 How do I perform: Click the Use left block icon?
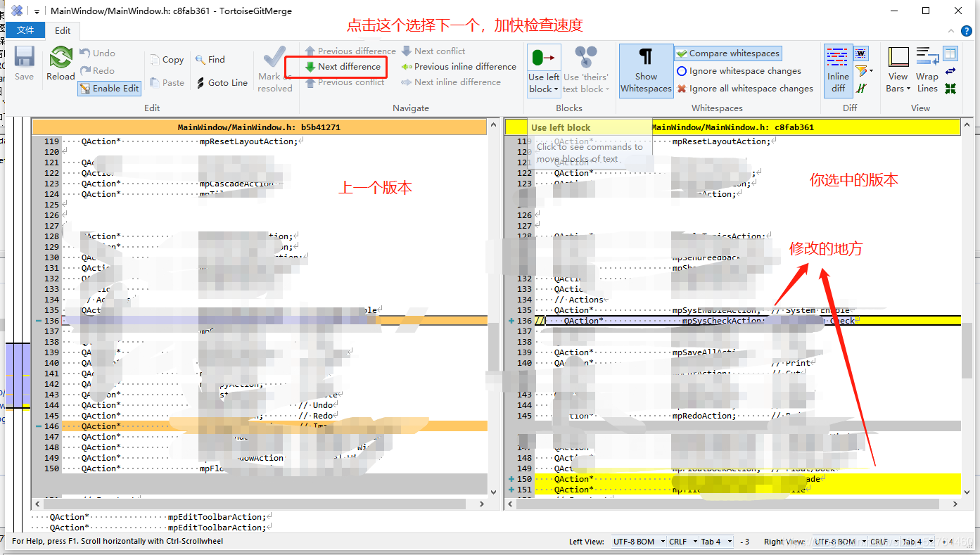[x=544, y=58]
